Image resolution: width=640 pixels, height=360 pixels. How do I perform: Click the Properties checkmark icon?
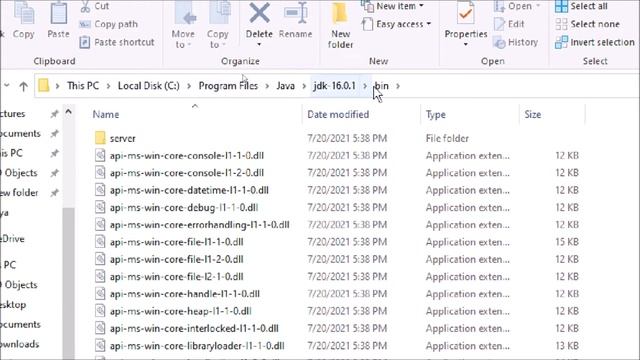(x=465, y=14)
